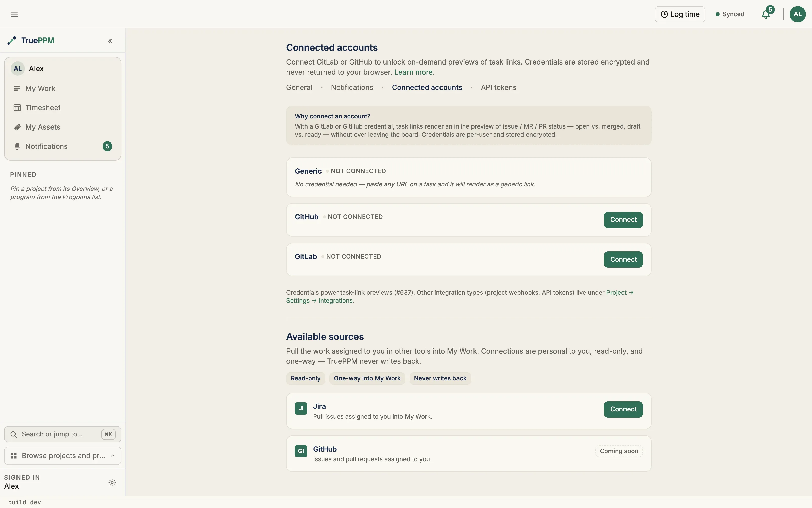This screenshot has height=508, width=812.
Task: Click the Alex avatar in sidebar
Action: tap(18, 69)
